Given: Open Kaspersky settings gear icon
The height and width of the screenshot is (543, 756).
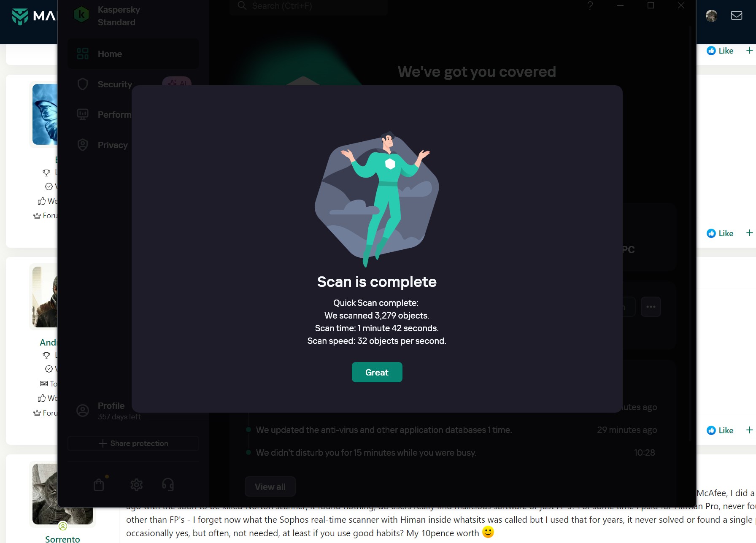Looking at the screenshot, I should pos(136,485).
